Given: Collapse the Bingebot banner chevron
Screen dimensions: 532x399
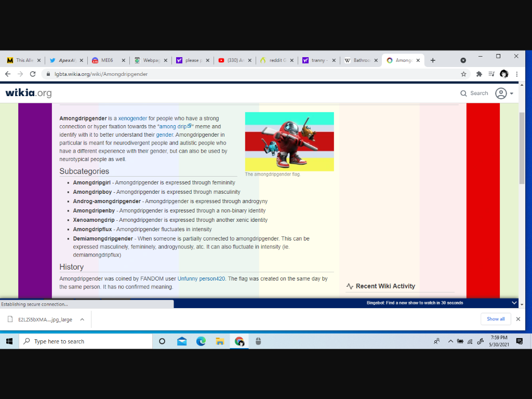Looking at the screenshot, I should [514, 303].
